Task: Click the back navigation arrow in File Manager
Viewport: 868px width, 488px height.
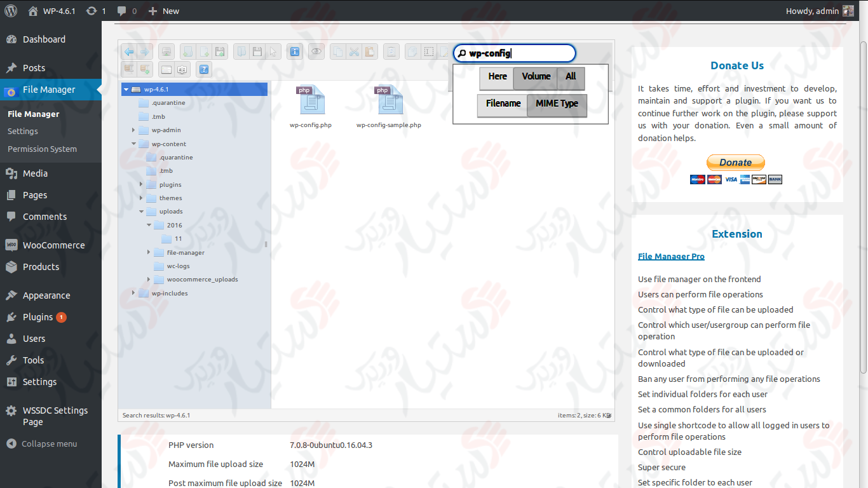Action: pos(128,51)
